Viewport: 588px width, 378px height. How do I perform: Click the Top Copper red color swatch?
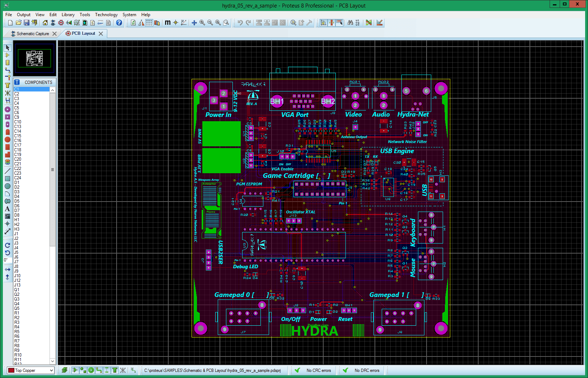coord(11,370)
